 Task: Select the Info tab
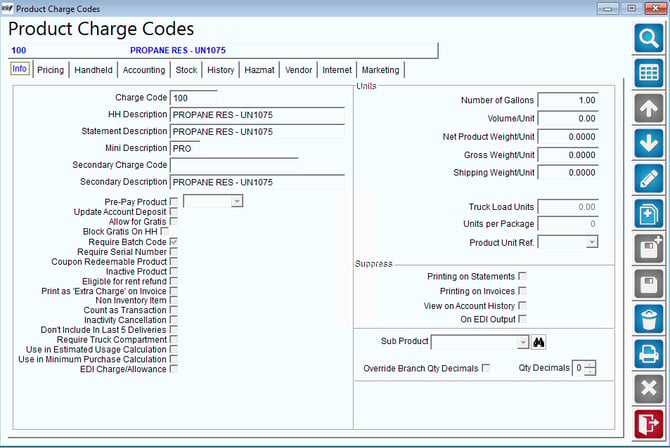[x=20, y=69]
